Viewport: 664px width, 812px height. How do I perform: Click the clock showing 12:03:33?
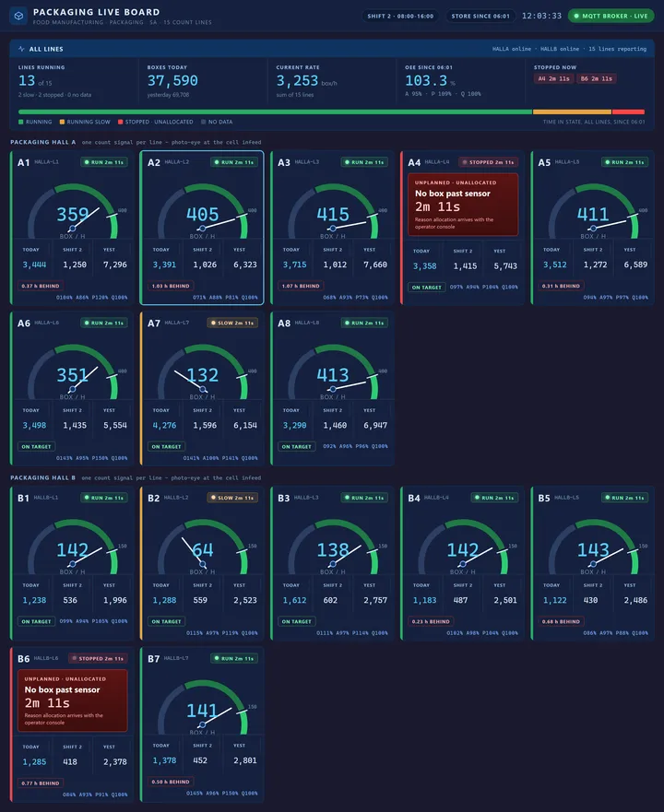pyautogui.click(x=541, y=16)
